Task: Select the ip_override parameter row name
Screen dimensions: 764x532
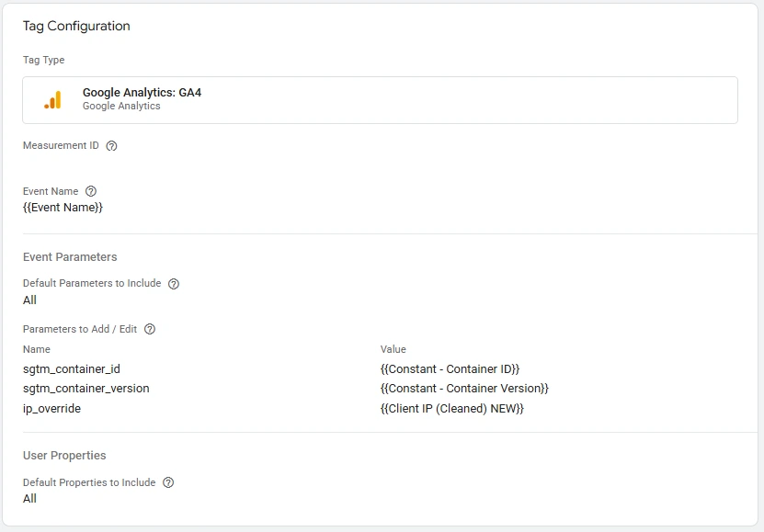Action: click(51, 409)
